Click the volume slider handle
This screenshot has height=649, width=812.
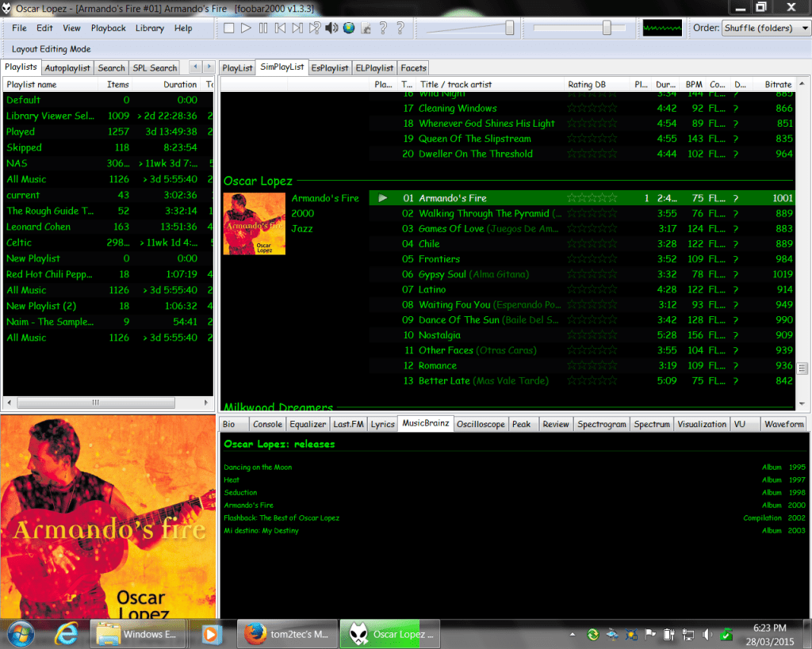[510, 29]
